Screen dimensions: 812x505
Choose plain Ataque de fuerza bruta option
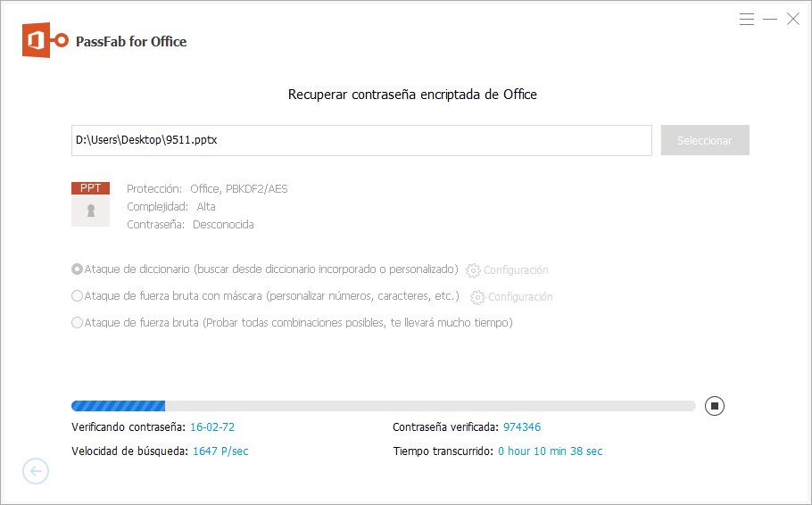77,323
